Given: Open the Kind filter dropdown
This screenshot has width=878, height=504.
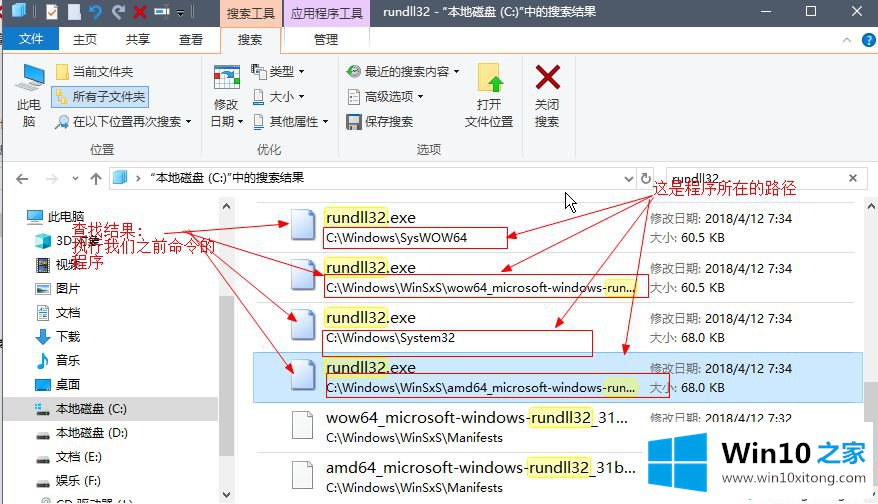Looking at the screenshot, I should [278, 72].
